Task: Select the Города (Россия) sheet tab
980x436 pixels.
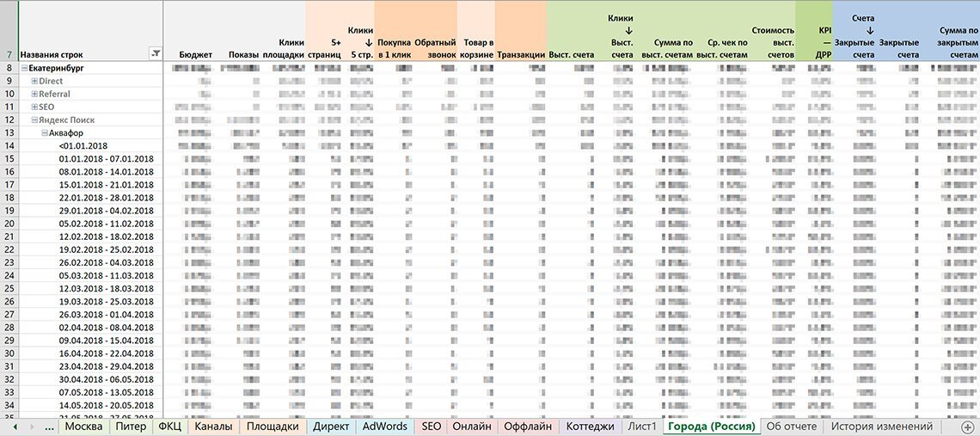Action: tap(711, 427)
